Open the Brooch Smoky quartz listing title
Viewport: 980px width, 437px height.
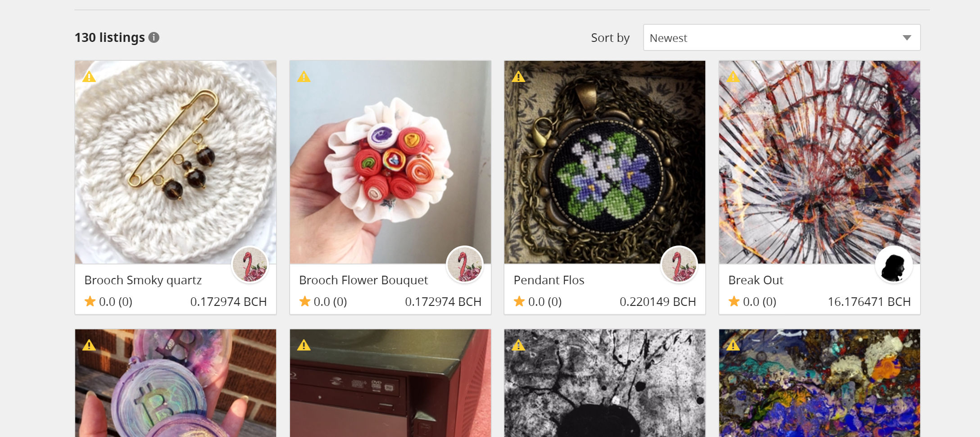(x=143, y=280)
